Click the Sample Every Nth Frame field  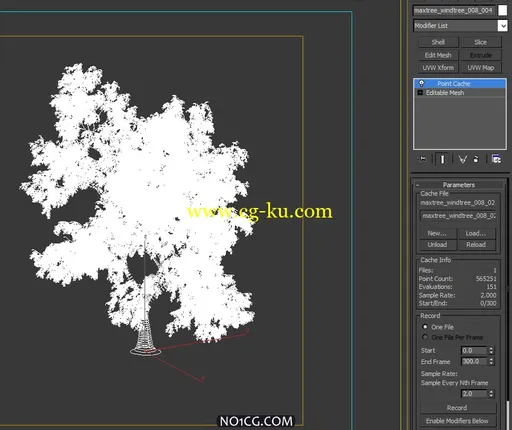click(474, 394)
